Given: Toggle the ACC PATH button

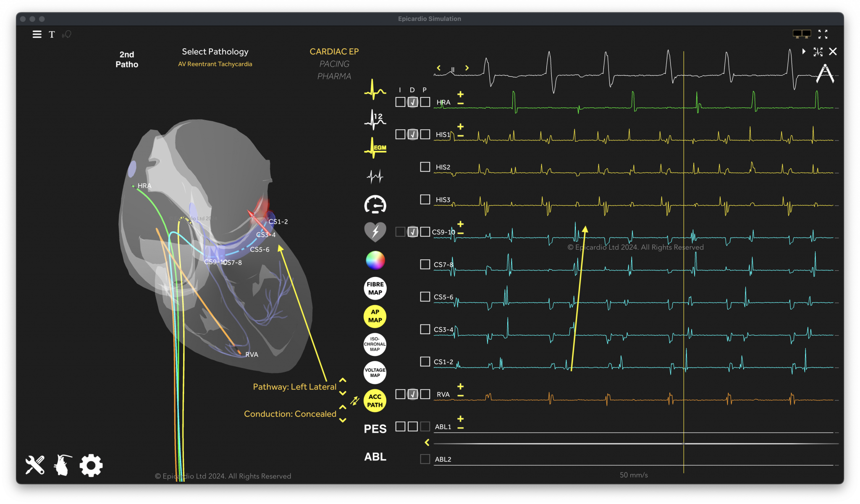Looking at the screenshot, I should 374,400.
